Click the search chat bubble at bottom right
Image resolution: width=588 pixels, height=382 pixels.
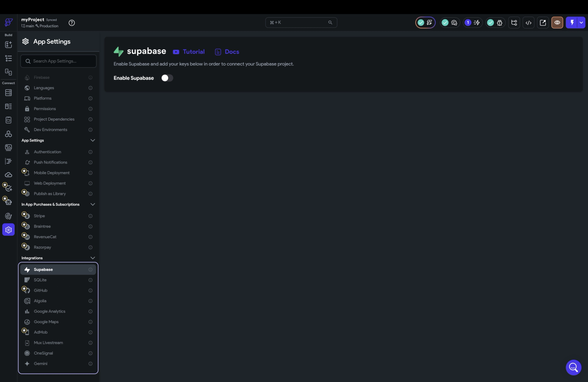(x=573, y=367)
